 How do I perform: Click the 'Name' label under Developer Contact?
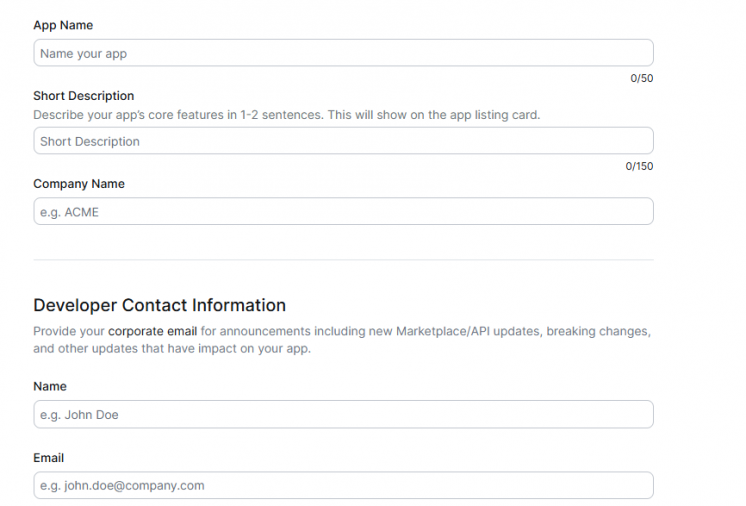[50, 386]
